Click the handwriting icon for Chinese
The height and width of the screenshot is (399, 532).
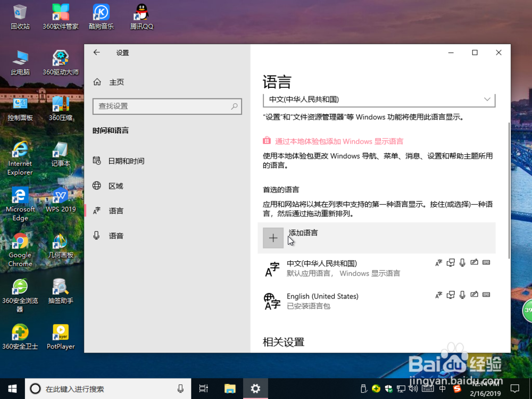tap(474, 262)
